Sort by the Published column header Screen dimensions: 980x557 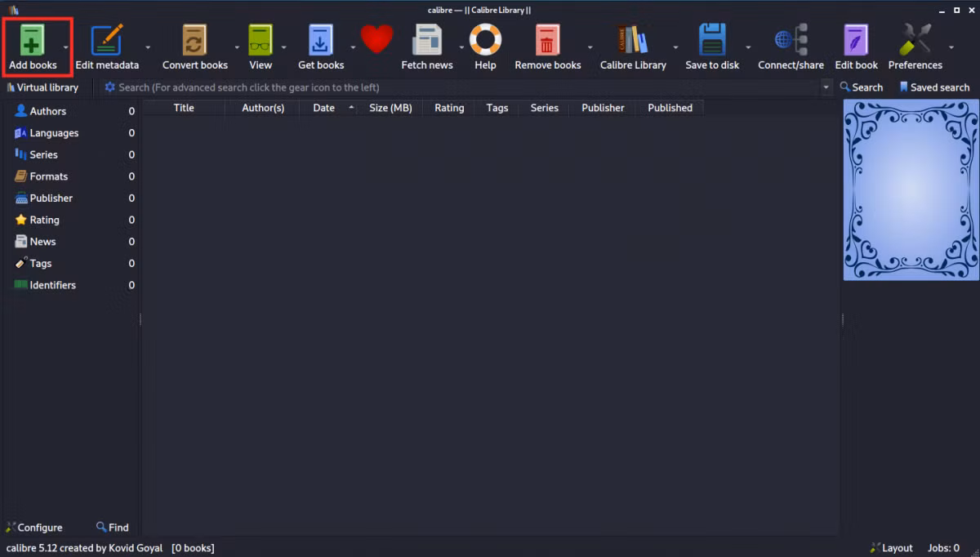[x=670, y=108]
